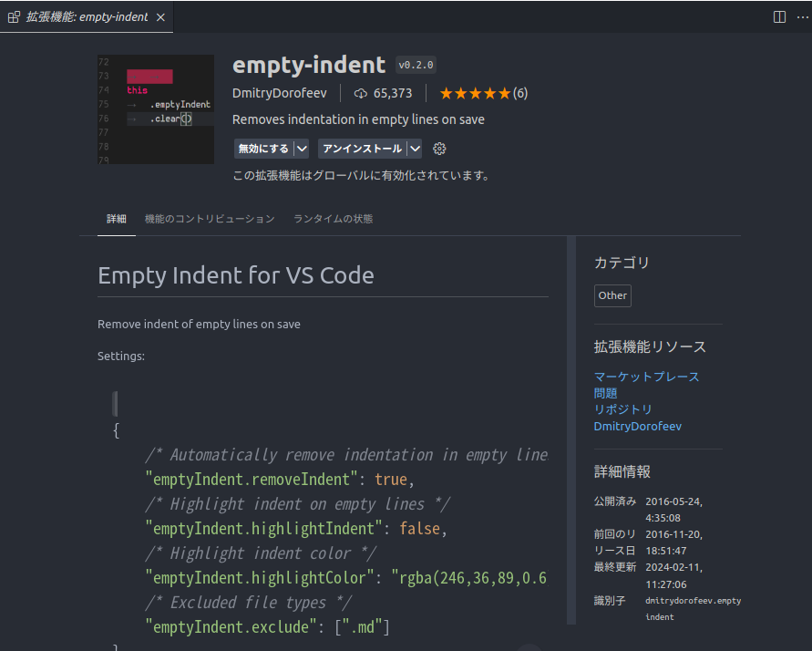
Task: Click the split editor icon
Action: [x=779, y=17]
